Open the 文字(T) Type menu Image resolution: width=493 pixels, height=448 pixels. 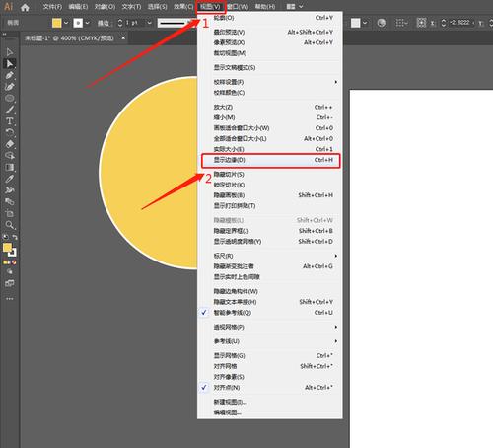[131, 7]
